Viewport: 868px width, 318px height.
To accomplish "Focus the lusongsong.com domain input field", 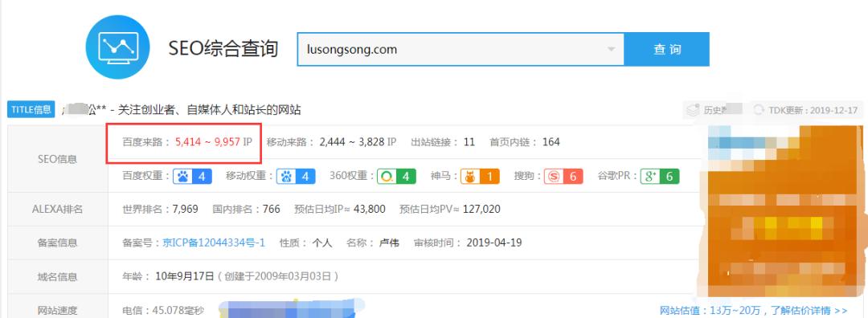I will pos(461,49).
